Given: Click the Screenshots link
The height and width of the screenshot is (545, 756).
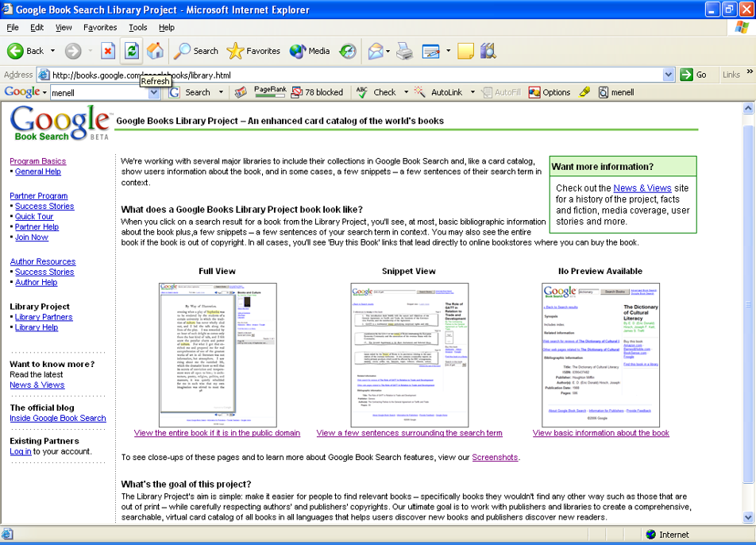Looking at the screenshot, I should (x=495, y=458).
